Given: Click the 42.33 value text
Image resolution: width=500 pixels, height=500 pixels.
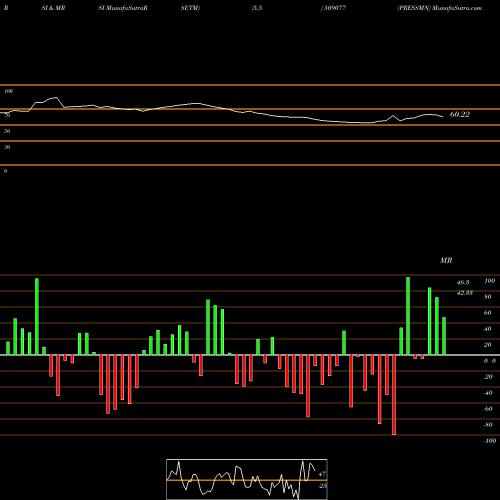Looking at the screenshot, I should click(465, 293).
